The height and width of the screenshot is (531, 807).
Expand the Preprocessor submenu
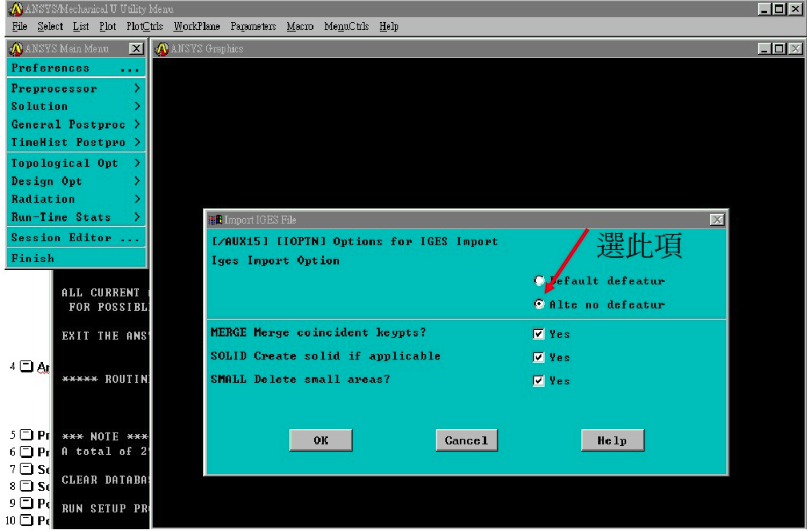(76, 88)
